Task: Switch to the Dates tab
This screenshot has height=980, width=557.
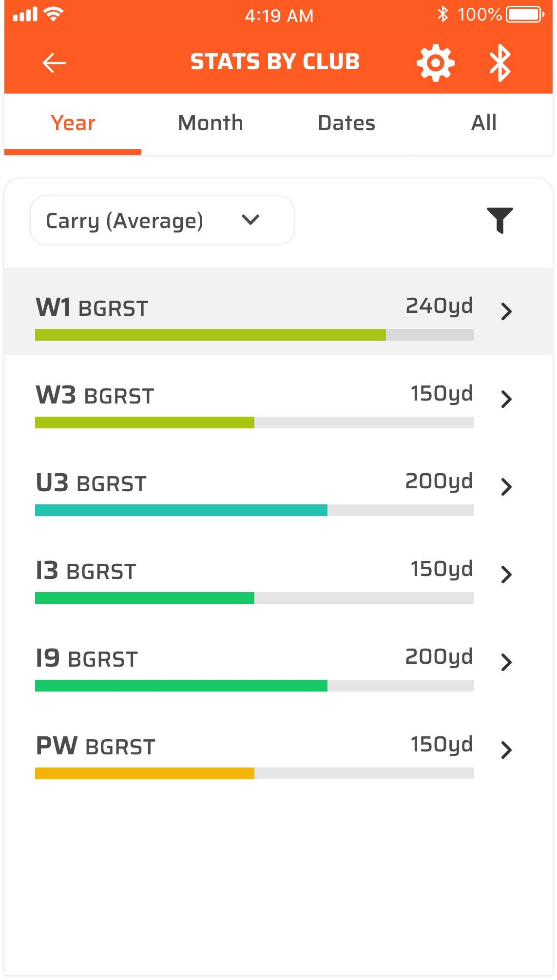Action: (346, 123)
